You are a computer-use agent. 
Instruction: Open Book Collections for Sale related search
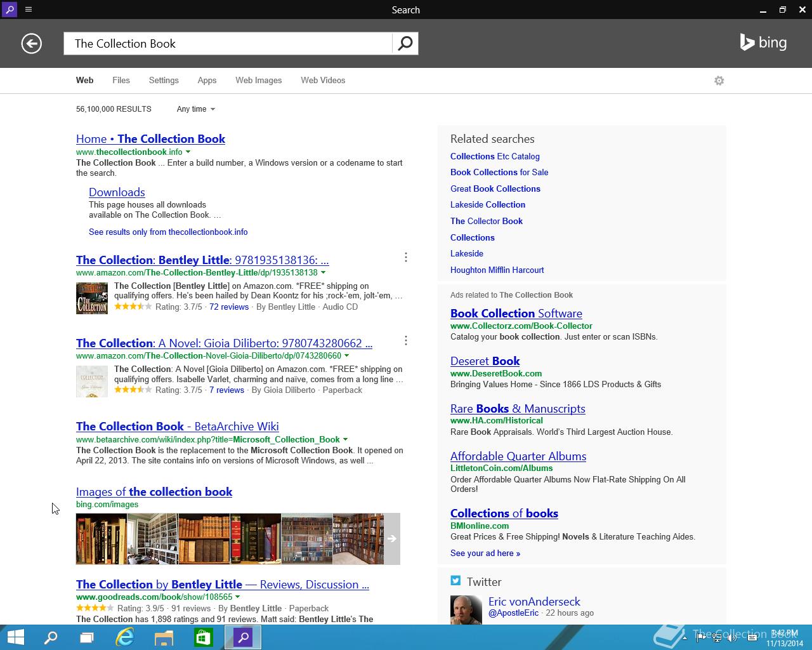click(x=499, y=172)
